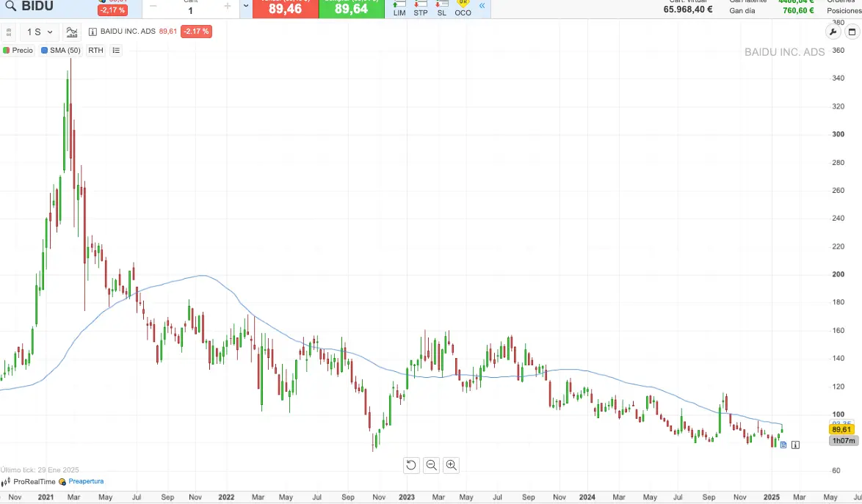Zoom in the chart with plus magnifier
862x504 pixels.
(452, 464)
